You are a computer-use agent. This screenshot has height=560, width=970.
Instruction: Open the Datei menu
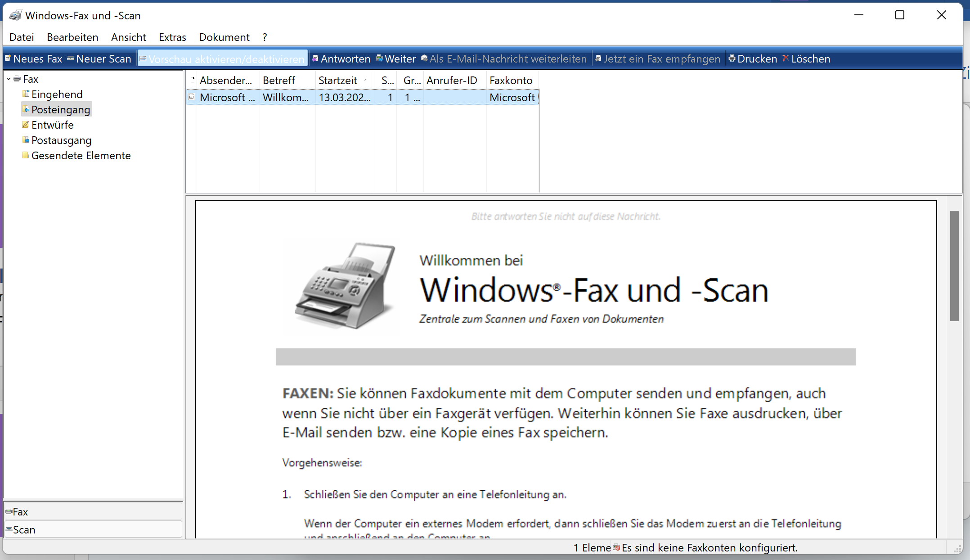(x=22, y=37)
